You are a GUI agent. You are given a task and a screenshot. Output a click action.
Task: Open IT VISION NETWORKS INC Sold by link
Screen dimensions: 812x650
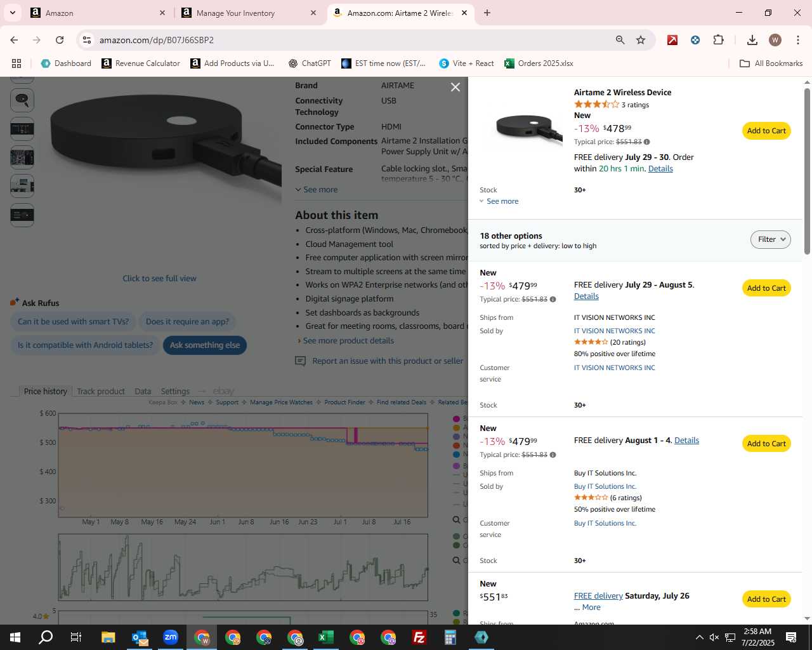click(x=614, y=331)
